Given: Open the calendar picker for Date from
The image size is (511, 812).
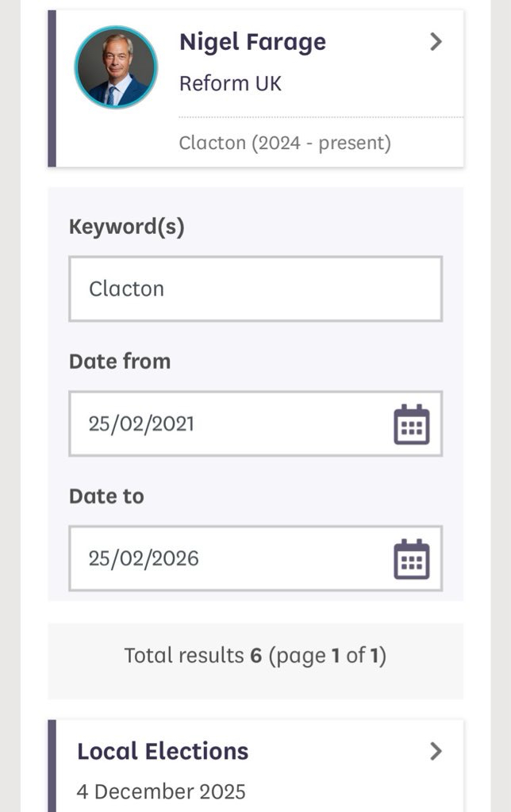Looking at the screenshot, I should (411, 424).
